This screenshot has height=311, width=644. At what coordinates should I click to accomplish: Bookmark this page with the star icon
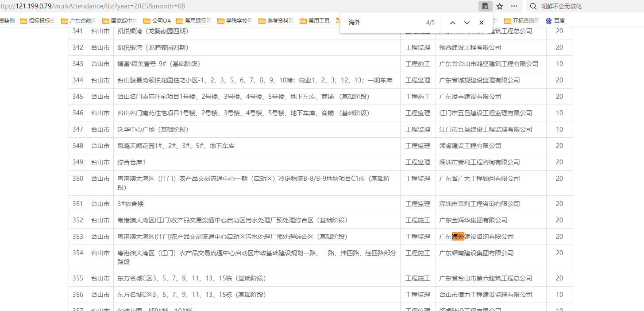500,6
